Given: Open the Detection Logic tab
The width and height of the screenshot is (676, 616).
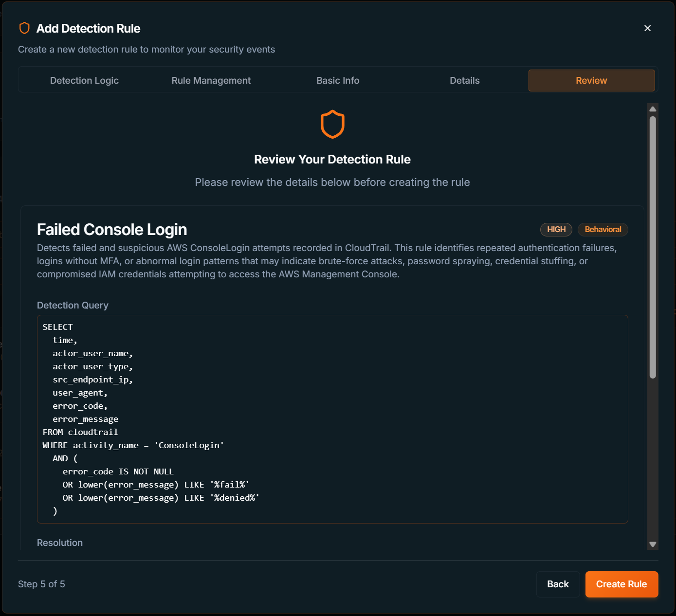Looking at the screenshot, I should coord(84,80).
